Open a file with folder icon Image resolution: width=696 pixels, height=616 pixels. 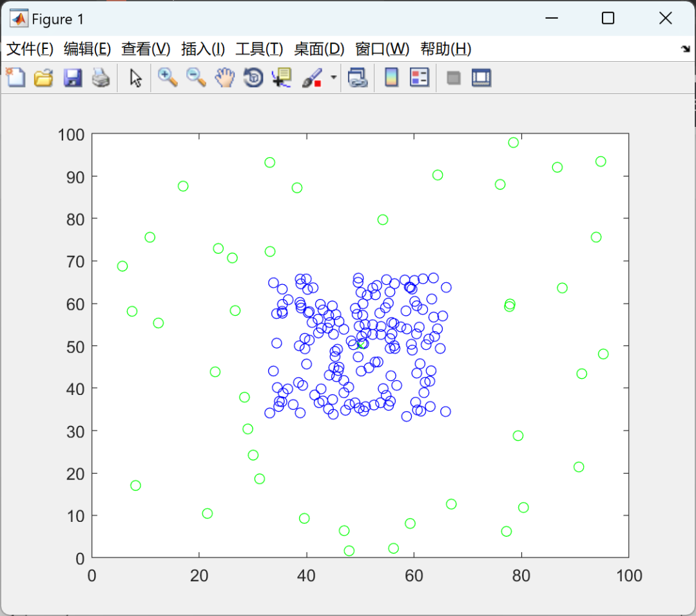(x=44, y=78)
